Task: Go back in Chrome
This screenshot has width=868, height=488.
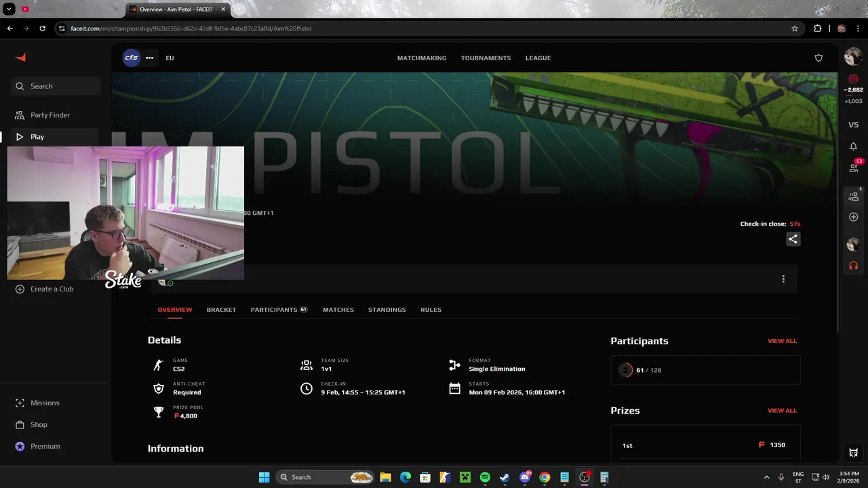Action: point(9,28)
